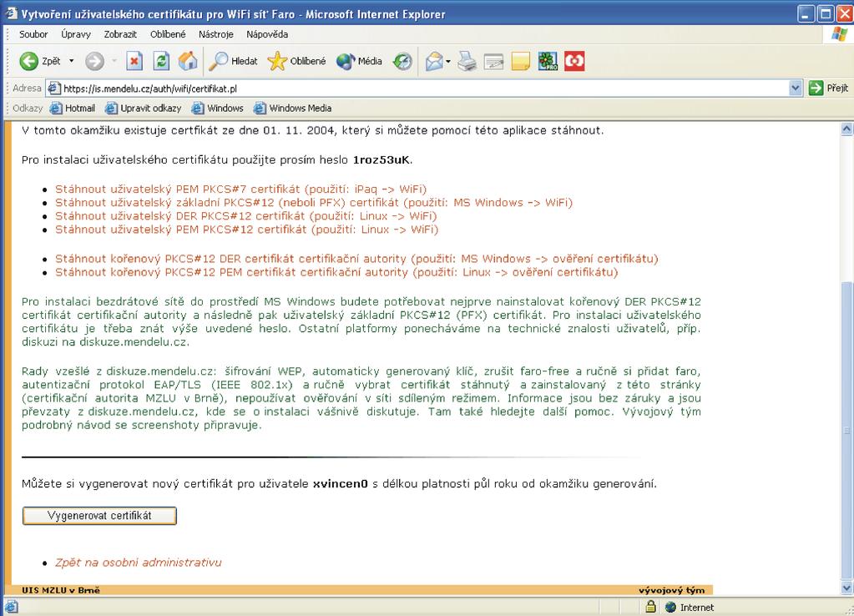Open the Hledat search pane

pos(233,61)
